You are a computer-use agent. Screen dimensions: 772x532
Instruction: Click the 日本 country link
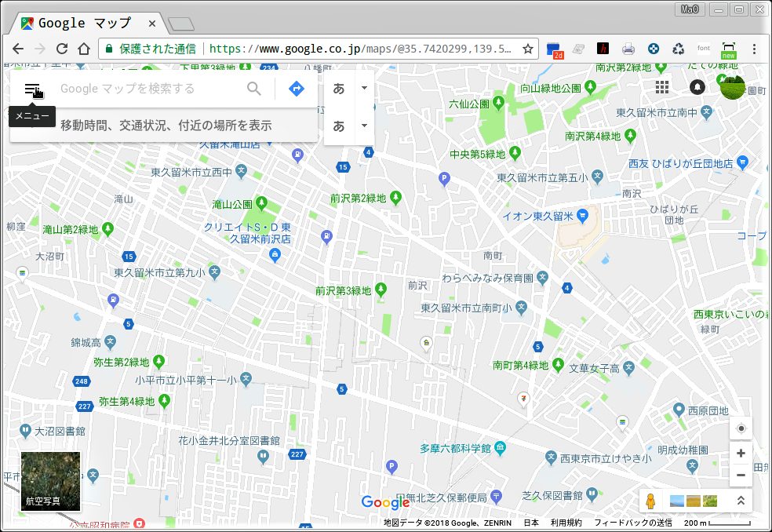pos(530,523)
